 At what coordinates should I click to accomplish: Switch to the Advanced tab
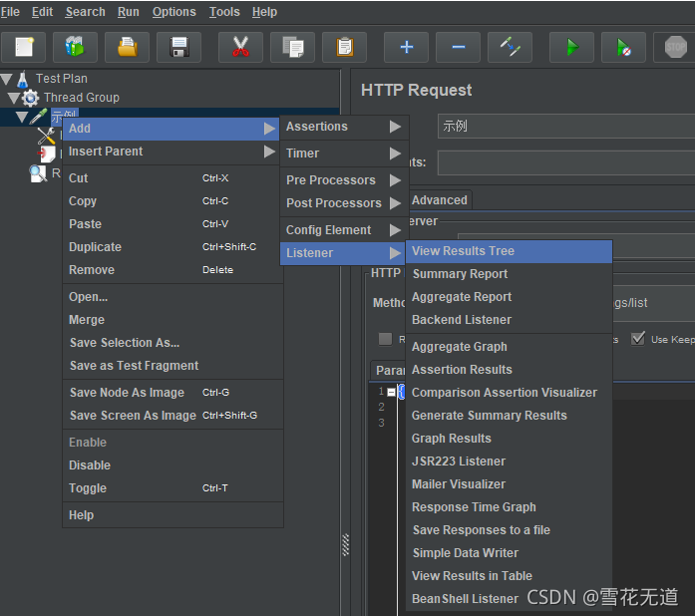(440, 200)
